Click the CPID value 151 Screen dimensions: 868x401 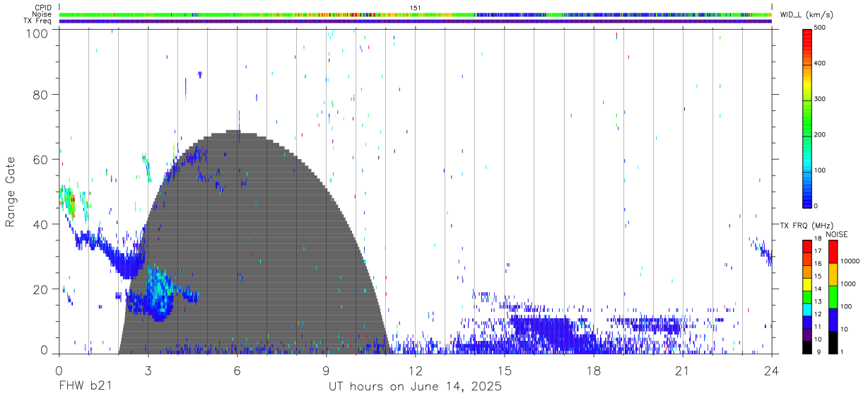point(416,7)
